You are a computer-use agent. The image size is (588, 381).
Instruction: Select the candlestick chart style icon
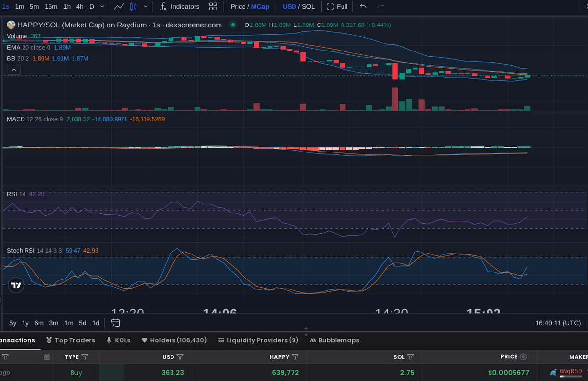tap(132, 6)
